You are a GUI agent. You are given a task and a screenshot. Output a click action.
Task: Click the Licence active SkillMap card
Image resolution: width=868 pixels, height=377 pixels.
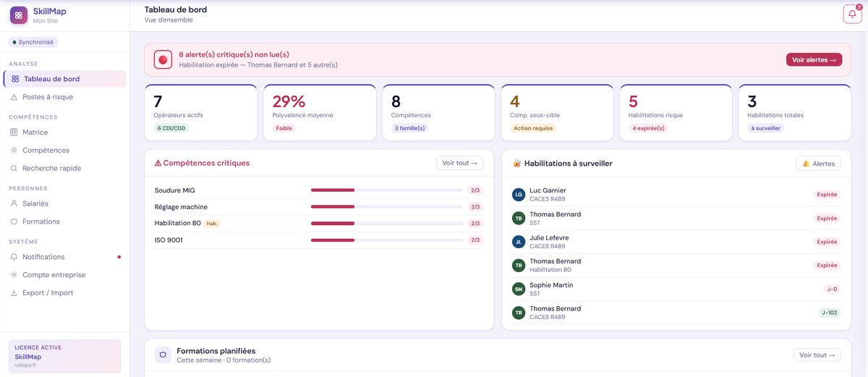coord(65,356)
